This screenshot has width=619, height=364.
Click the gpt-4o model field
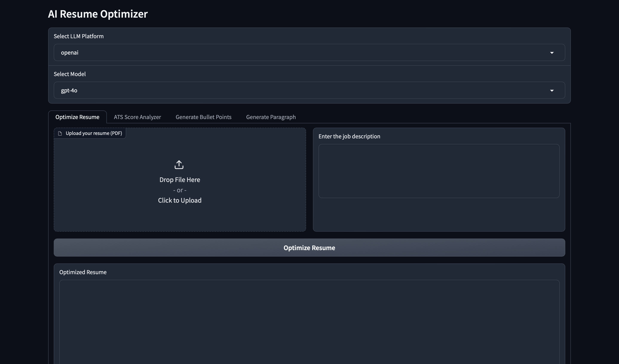coord(309,90)
